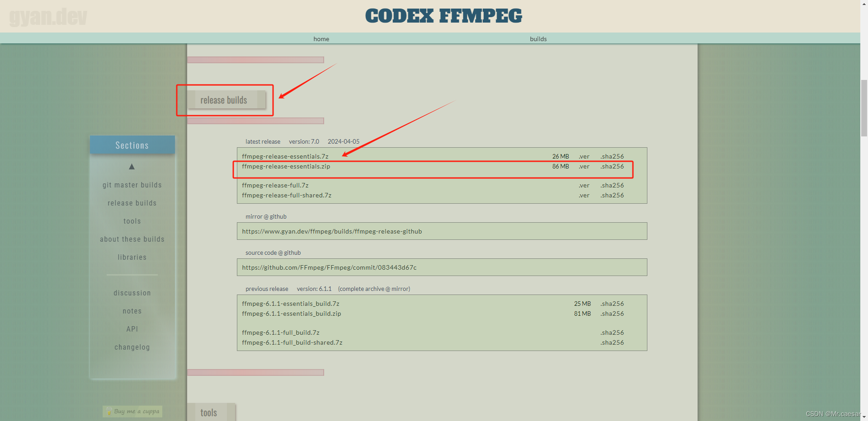Click the .ver link for ffmpeg-release-full-shared.7z

click(584, 195)
